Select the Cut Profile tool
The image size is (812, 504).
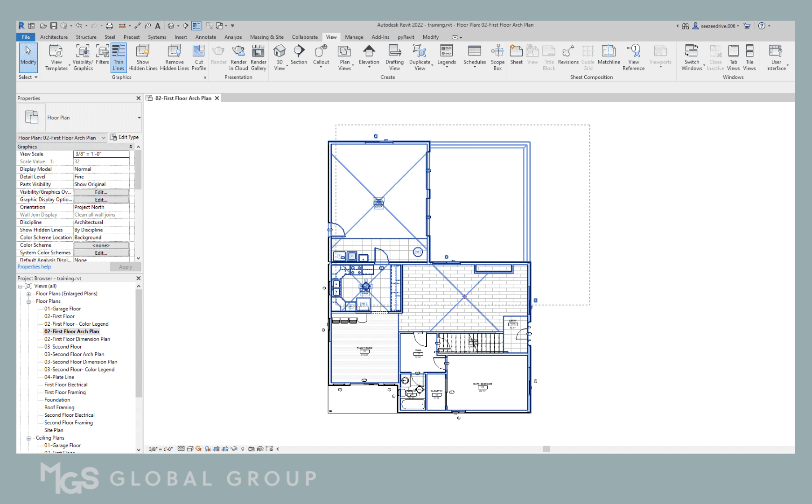click(x=199, y=57)
